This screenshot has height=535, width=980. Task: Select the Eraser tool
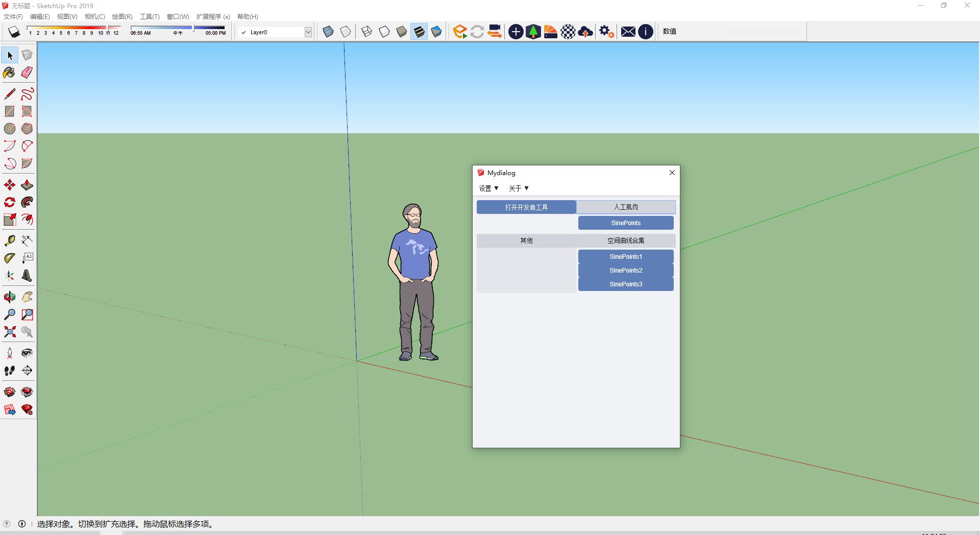pyautogui.click(x=27, y=72)
